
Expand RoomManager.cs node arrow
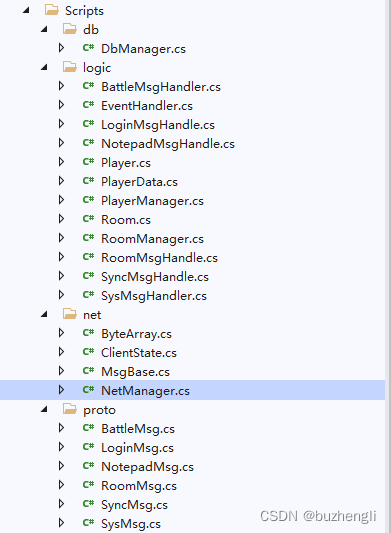(x=61, y=238)
